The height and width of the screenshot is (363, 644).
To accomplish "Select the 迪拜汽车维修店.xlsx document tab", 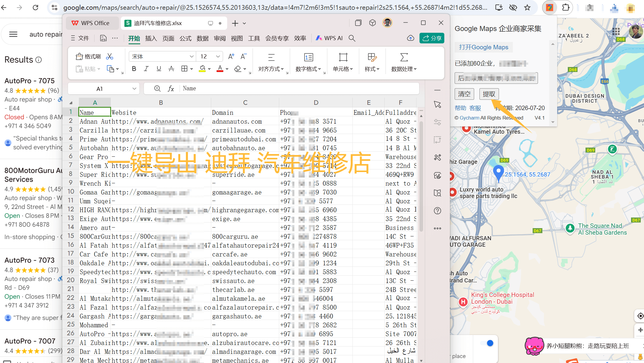I will coord(174,23).
